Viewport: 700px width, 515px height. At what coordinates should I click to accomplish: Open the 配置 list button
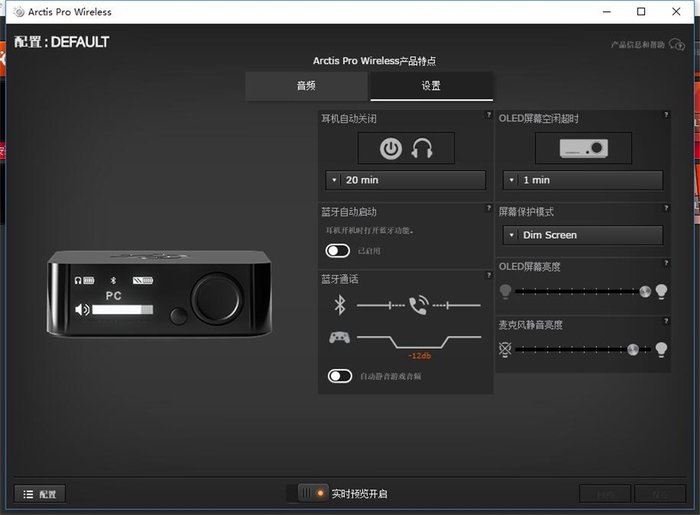tap(40, 494)
